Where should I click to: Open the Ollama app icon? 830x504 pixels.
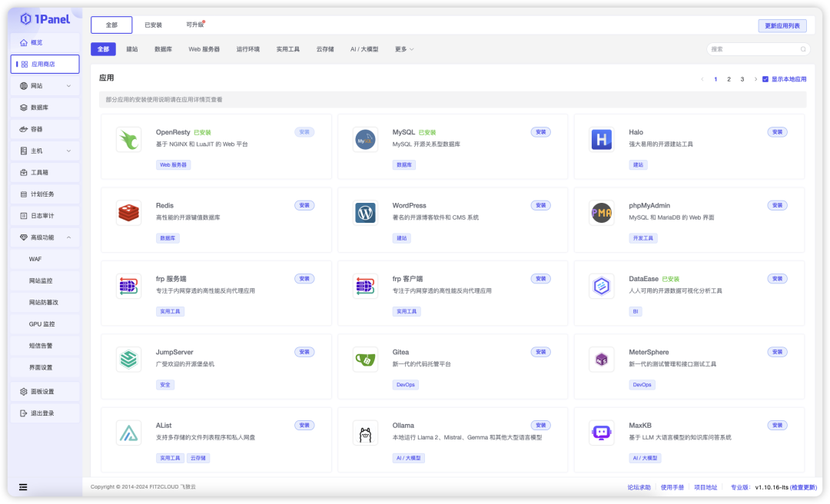pos(365,433)
